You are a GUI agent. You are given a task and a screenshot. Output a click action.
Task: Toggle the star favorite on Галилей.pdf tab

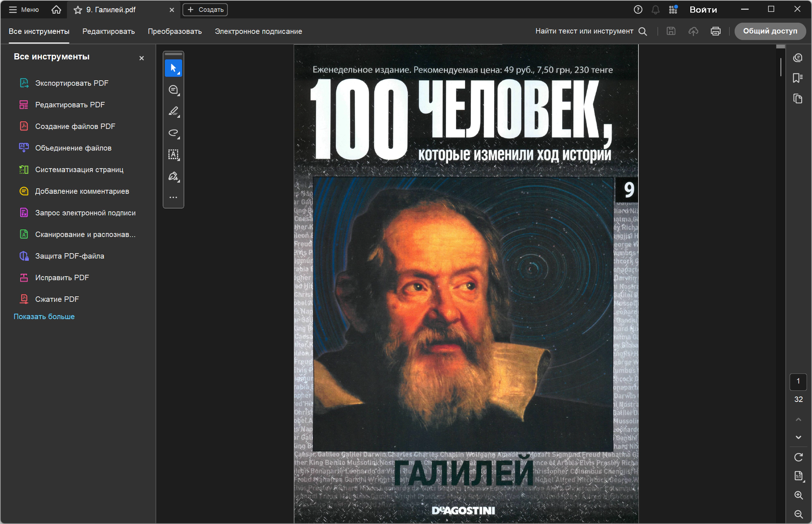pyautogui.click(x=78, y=10)
